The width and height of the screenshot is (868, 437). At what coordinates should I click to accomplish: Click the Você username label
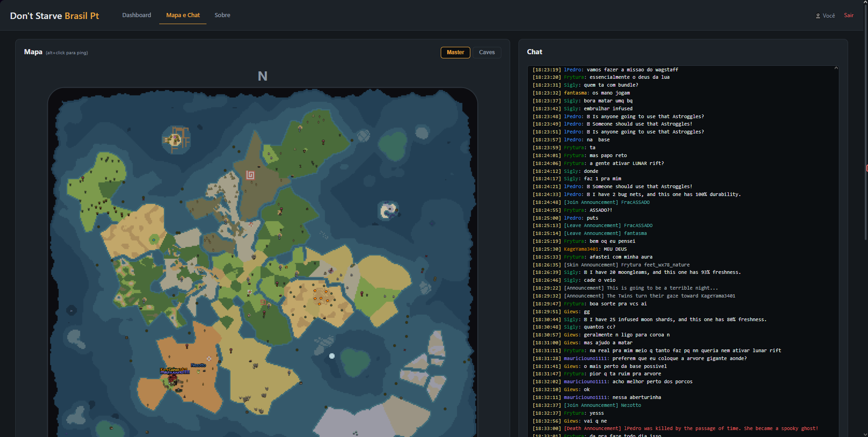click(829, 16)
